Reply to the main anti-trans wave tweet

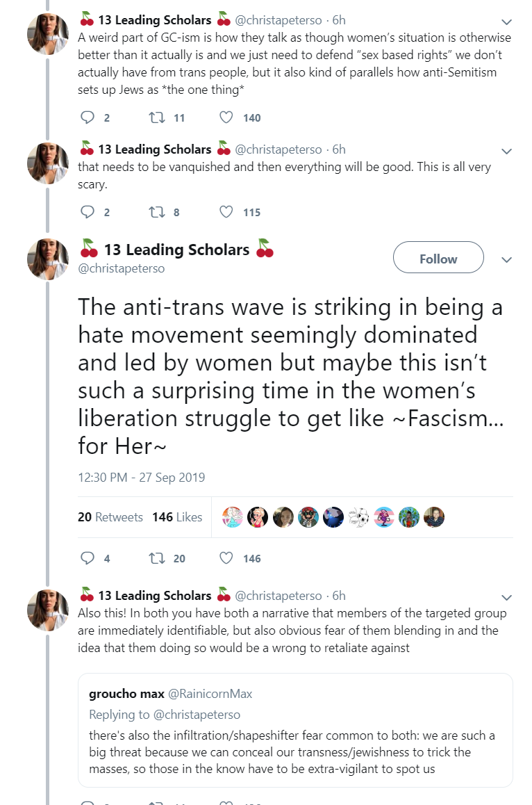click(88, 558)
